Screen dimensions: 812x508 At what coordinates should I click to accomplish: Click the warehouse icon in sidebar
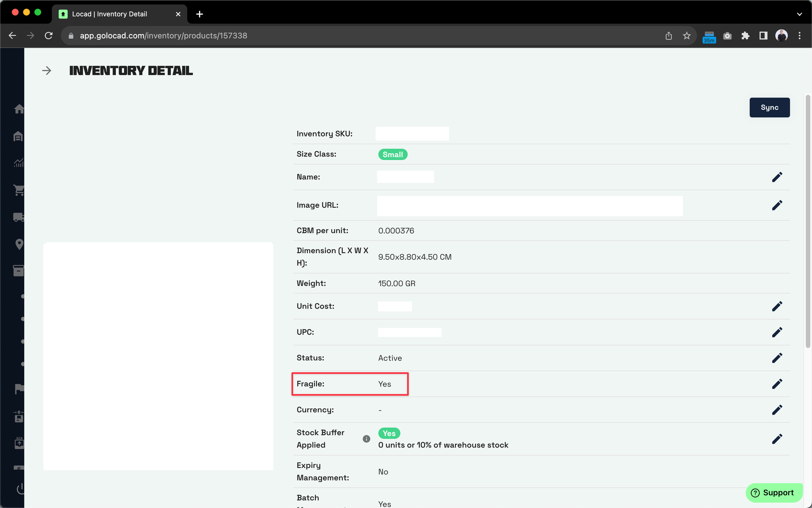(x=18, y=136)
